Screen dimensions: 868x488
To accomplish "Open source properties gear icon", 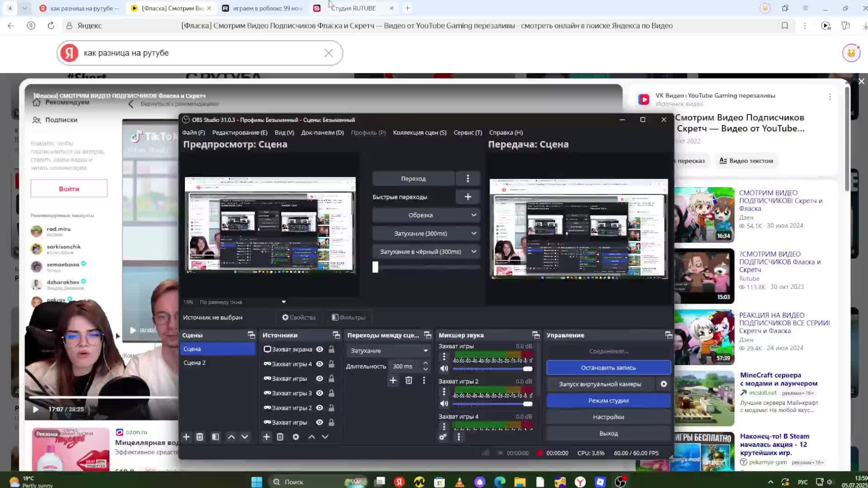I will (296, 437).
